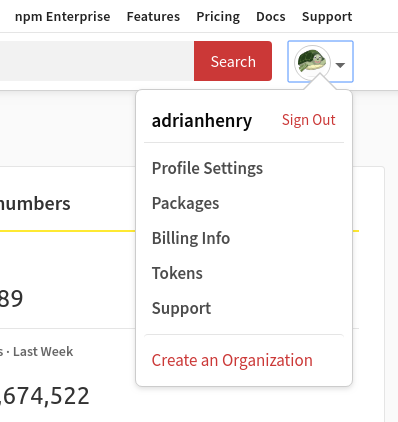Open Docs from the top navigation

271,16
